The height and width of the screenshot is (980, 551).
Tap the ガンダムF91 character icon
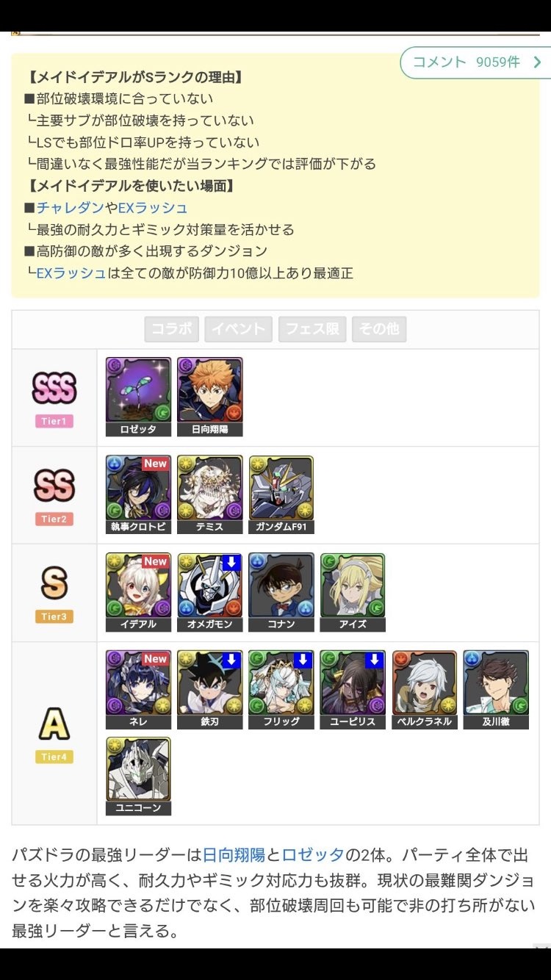tap(281, 494)
